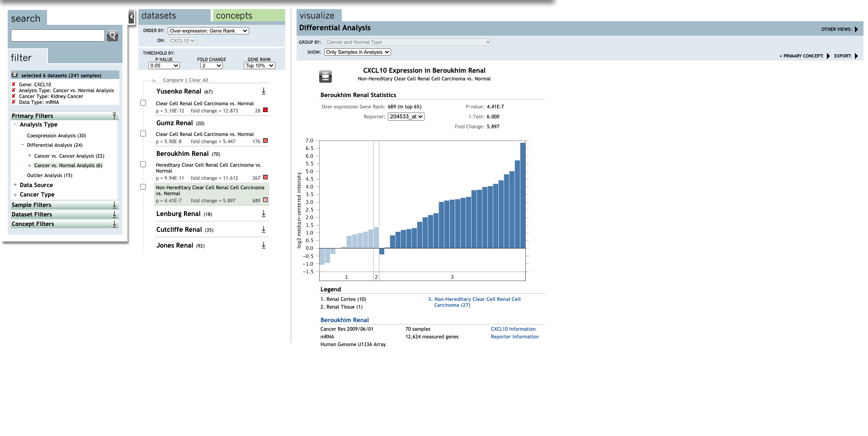The height and width of the screenshot is (436, 868).
Task: Expand the Cancer Type filter node
Action: 15,195
